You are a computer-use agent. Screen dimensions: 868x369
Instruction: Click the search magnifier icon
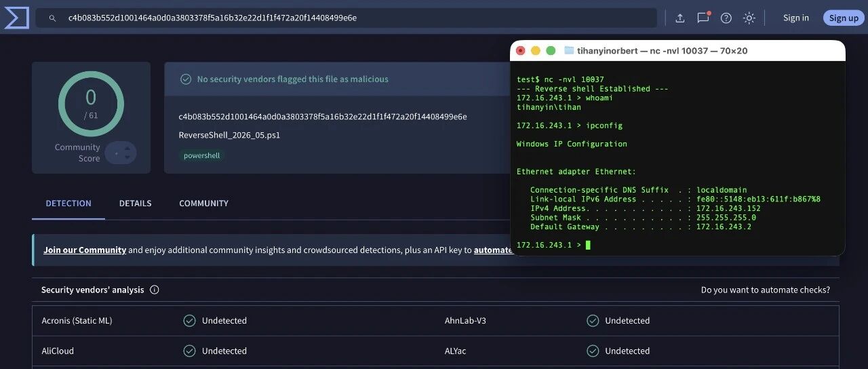click(52, 18)
